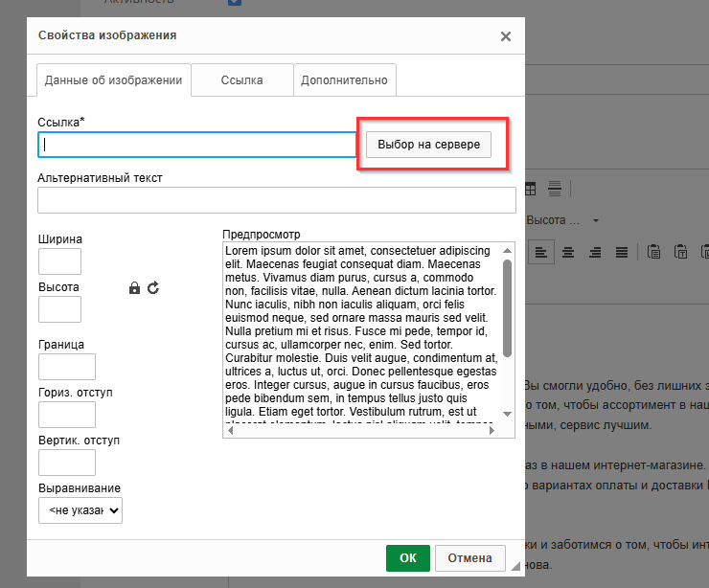The height and width of the screenshot is (588, 709).
Task: Click the 'Граница' border field
Action: click(66, 367)
